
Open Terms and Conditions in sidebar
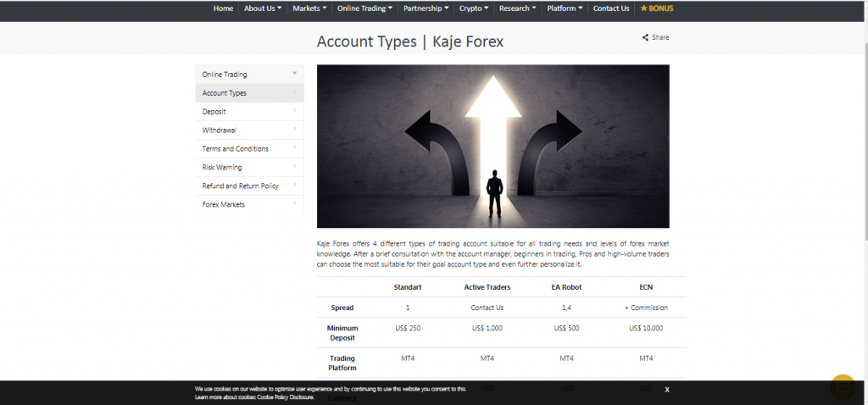coord(249,148)
